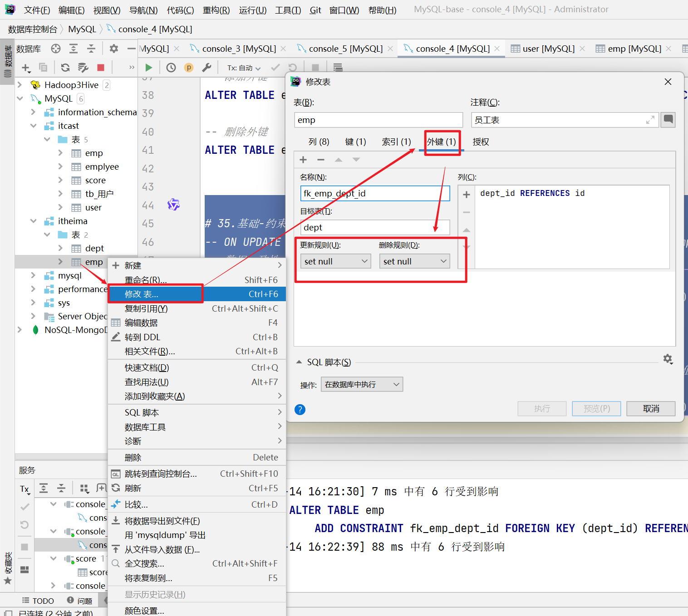688x616 pixels.
Task: Click Tx icon in services panel
Action: tap(25, 489)
